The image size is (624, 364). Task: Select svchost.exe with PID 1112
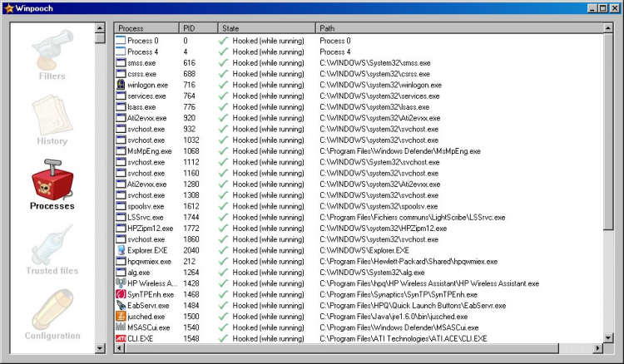tap(146, 162)
